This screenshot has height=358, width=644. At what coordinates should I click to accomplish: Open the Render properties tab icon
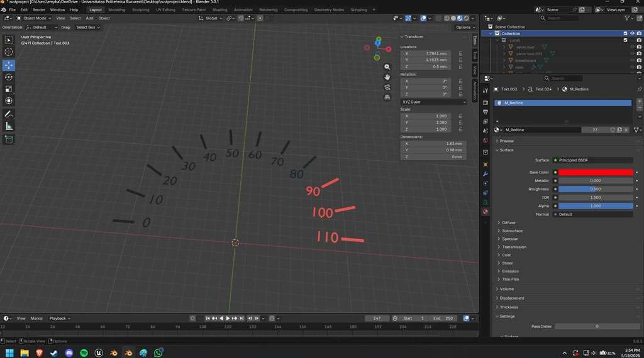click(486, 102)
